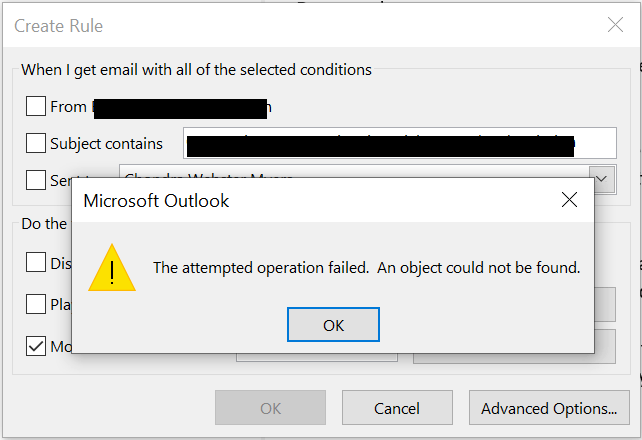Uncheck the Move item to folder checkbox
Viewport: 642px width, 440px height.
36,346
